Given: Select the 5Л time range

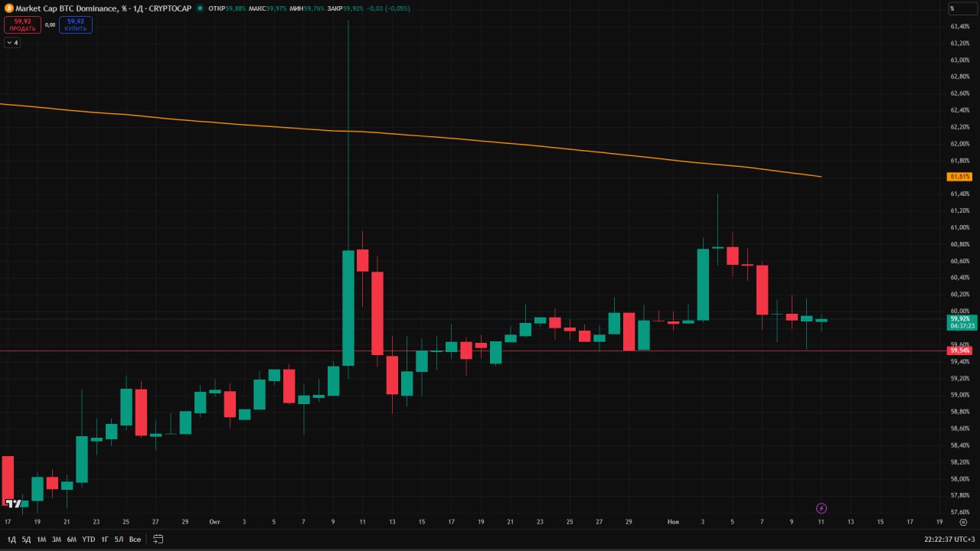Looking at the screenshot, I should 119,540.
